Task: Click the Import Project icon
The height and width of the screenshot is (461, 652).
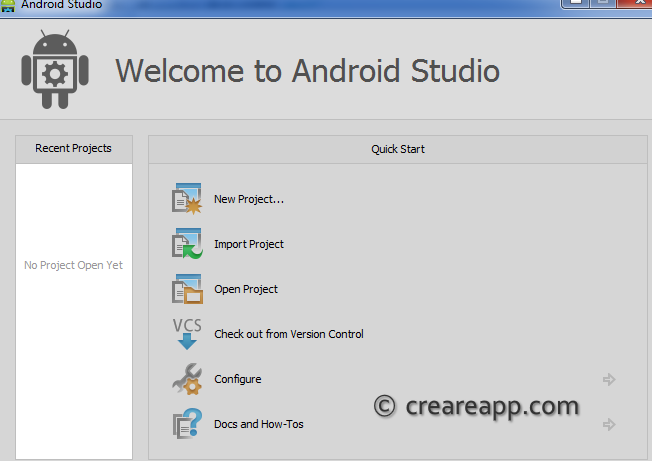Action: (187, 244)
